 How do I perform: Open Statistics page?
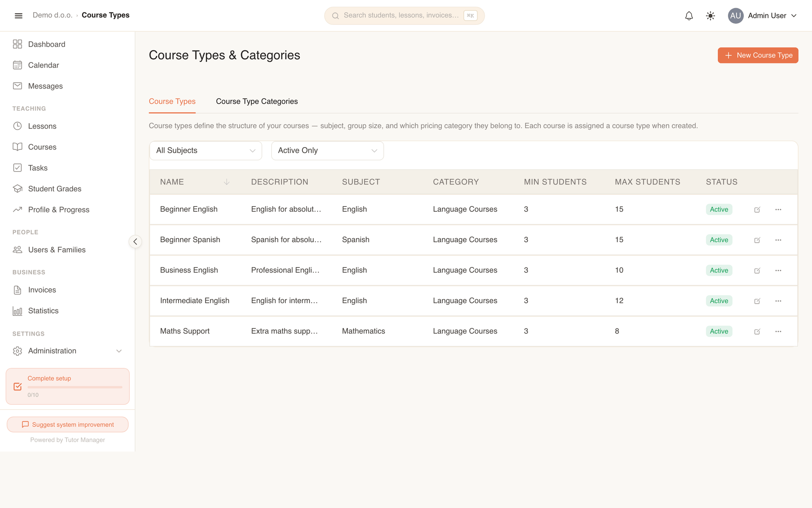coord(67,310)
